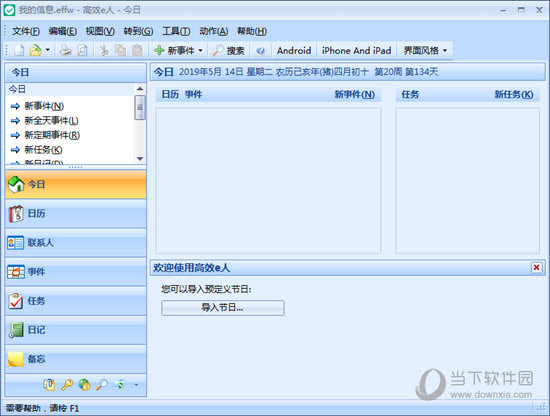
Task: Open the 帮助(H) menu
Action: click(252, 31)
